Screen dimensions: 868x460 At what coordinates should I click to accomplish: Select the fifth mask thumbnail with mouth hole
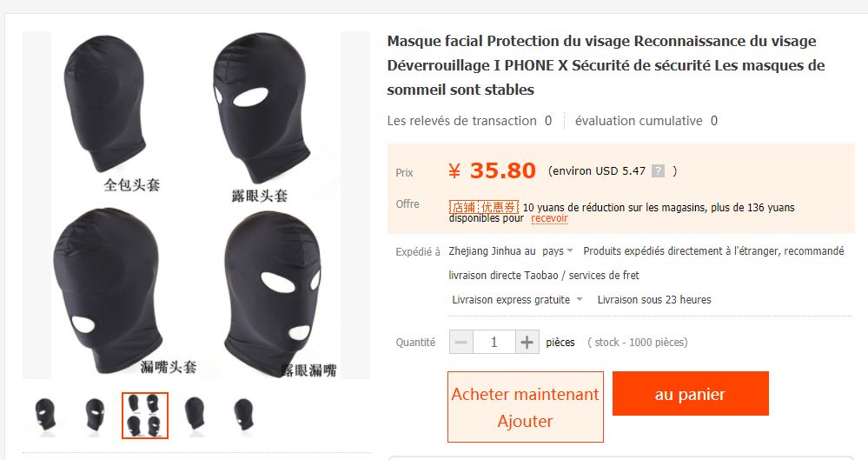coord(243,415)
